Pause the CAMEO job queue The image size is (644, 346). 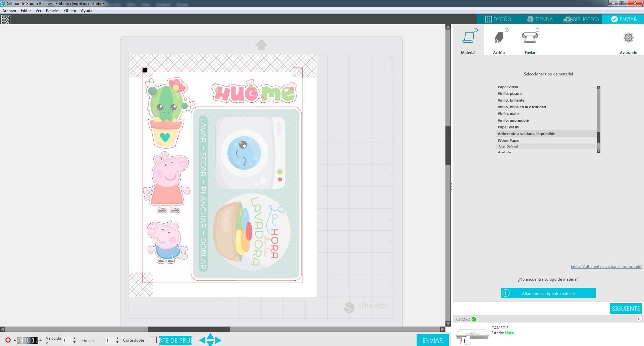pos(639,319)
